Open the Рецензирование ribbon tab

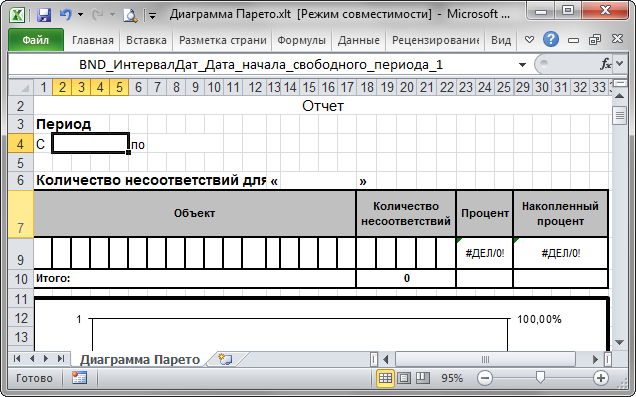click(435, 40)
